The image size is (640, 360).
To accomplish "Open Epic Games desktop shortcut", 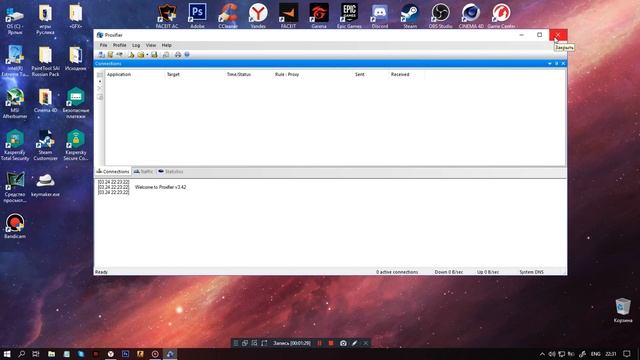I will [349, 16].
